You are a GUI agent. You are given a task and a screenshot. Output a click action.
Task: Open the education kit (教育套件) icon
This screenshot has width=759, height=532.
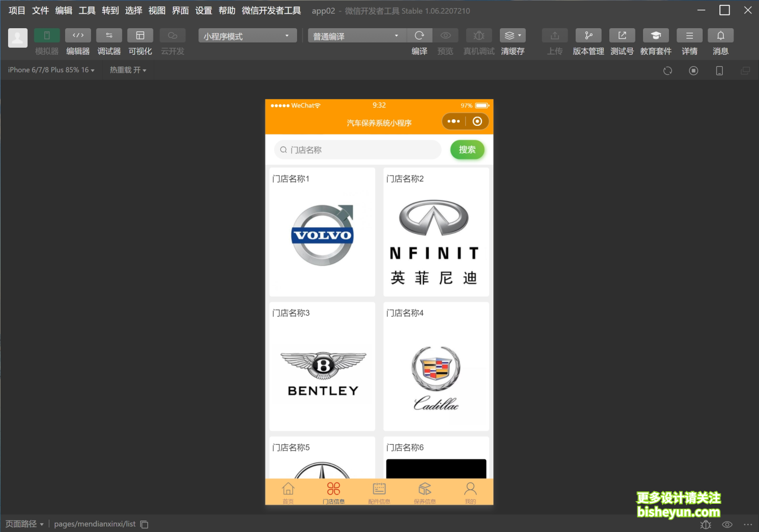655,36
